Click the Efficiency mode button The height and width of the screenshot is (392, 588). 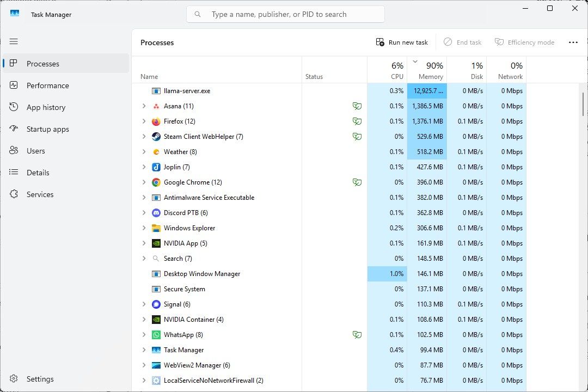(524, 42)
